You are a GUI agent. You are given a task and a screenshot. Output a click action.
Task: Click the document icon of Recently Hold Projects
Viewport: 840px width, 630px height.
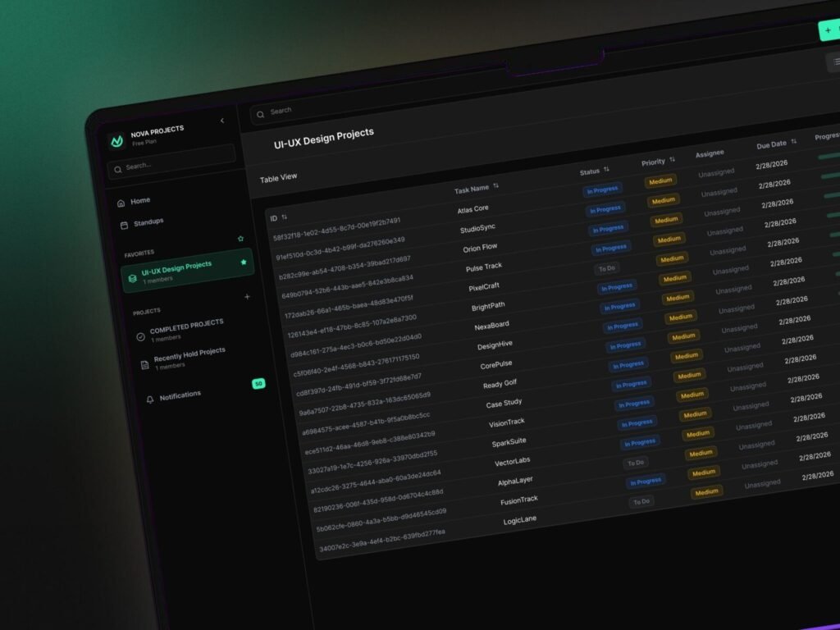(x=144, y=365)
